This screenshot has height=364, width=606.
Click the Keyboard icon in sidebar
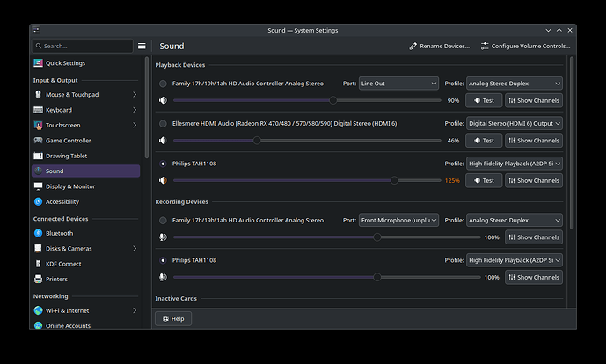point(39,110)
